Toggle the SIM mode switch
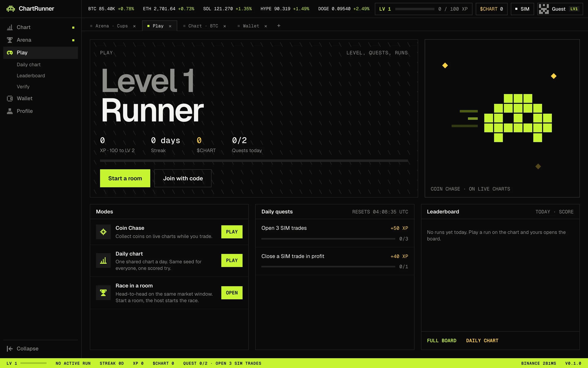Screen dimensions: 588x368 pos(522,9)
